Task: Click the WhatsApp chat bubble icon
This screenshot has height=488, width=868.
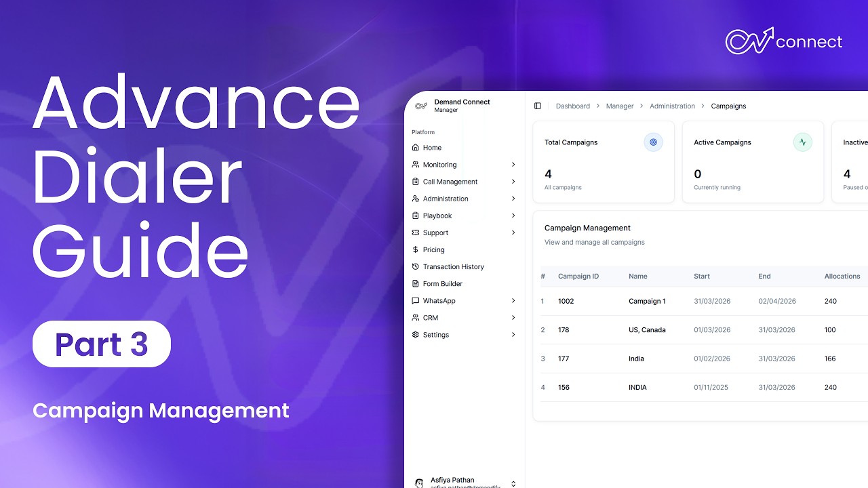Action: (x=416, y=300)
